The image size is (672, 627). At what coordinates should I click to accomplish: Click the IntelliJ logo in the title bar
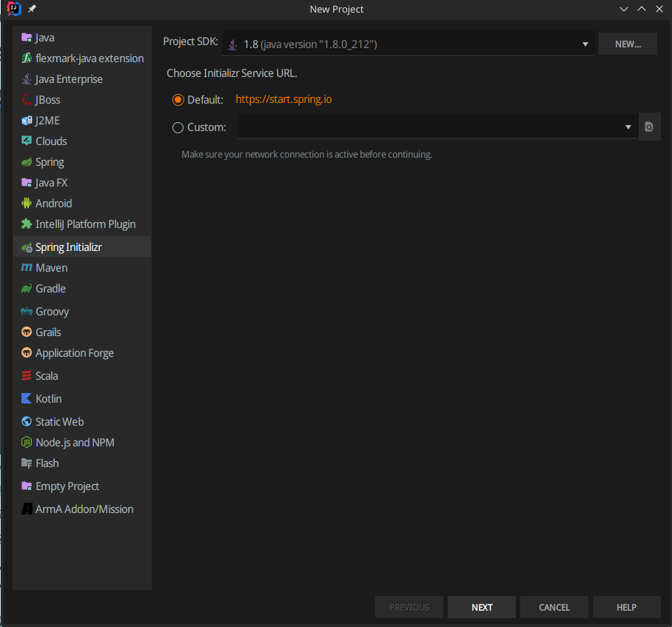14,9
